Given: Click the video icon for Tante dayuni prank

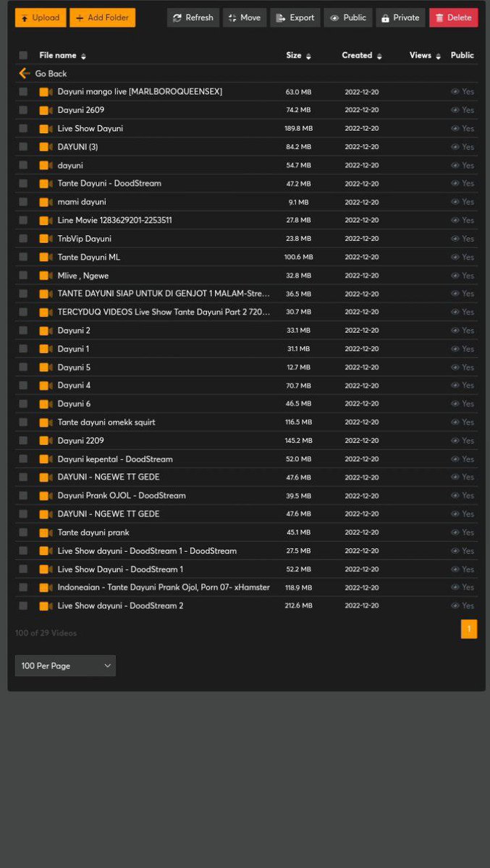Looking at the screenshot, I should tap(46, 532).
